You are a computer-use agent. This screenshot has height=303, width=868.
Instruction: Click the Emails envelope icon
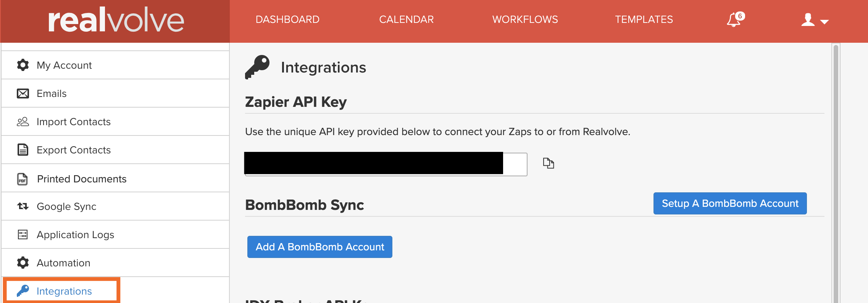coord(23,93)
